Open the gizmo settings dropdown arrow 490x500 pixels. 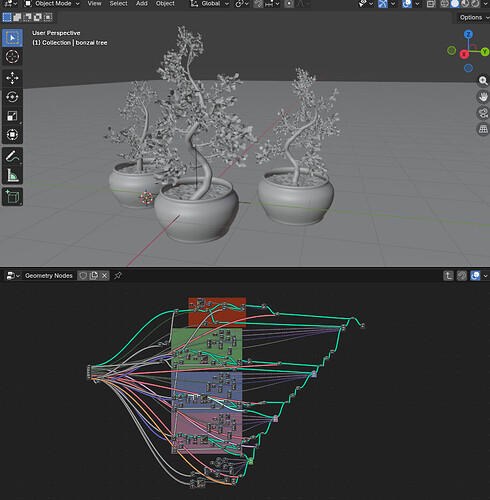pos(393,4)
